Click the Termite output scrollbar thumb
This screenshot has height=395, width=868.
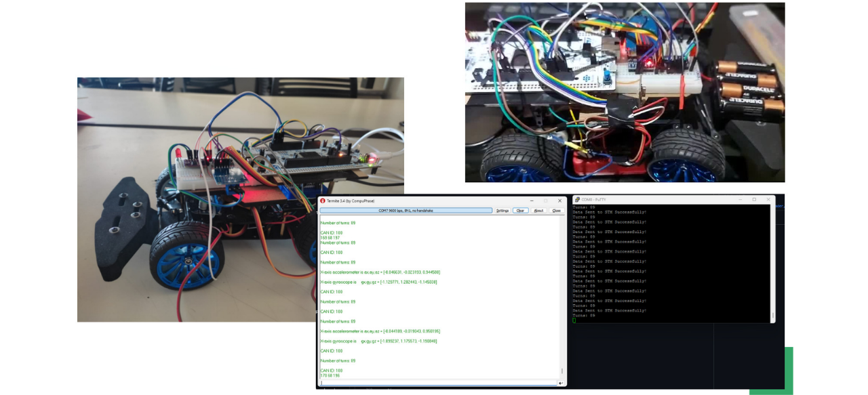point(561,371)
